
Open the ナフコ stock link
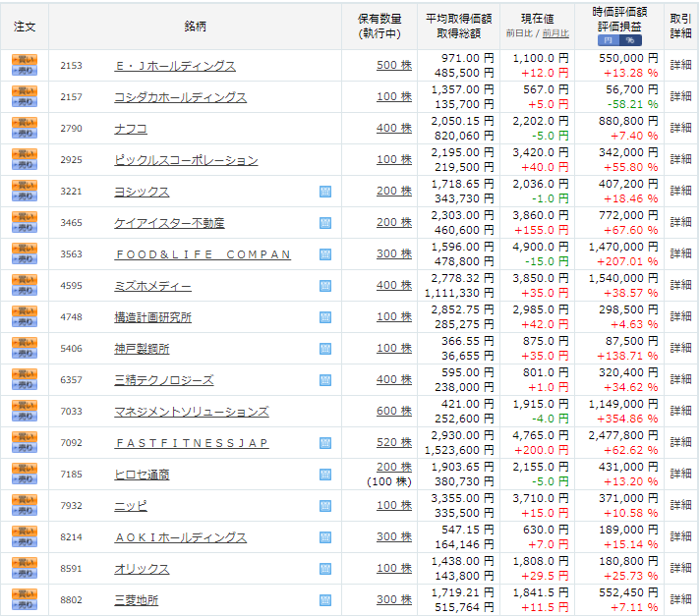[x=131, y=129]
